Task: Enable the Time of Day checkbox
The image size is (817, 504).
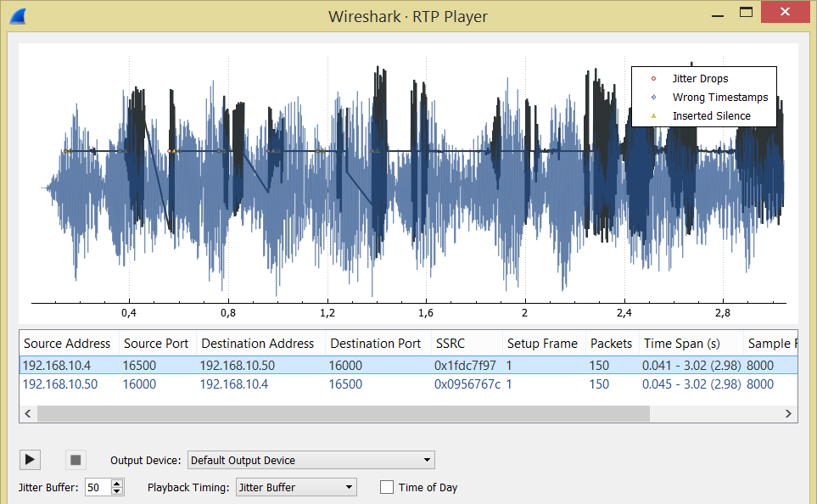Action: click(387, 487)
